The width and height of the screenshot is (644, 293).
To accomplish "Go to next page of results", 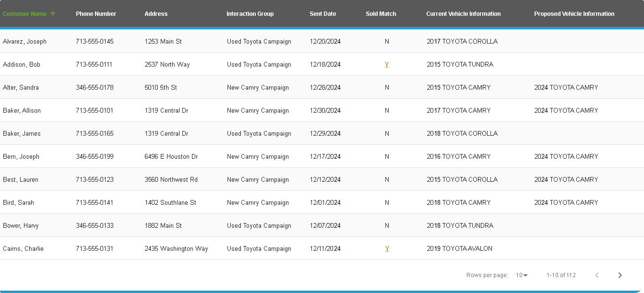I will pos(620,275).
